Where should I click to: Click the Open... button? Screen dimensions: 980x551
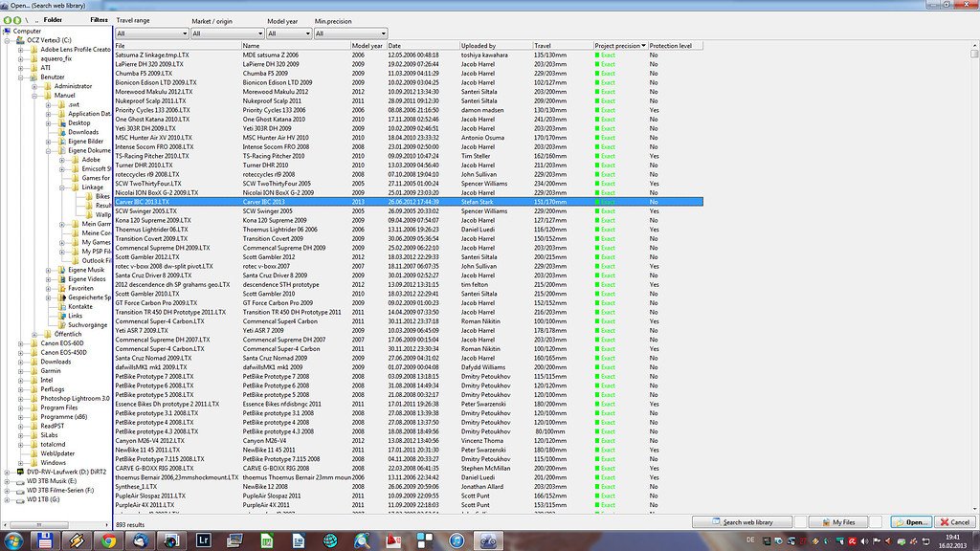pos(911,522)
